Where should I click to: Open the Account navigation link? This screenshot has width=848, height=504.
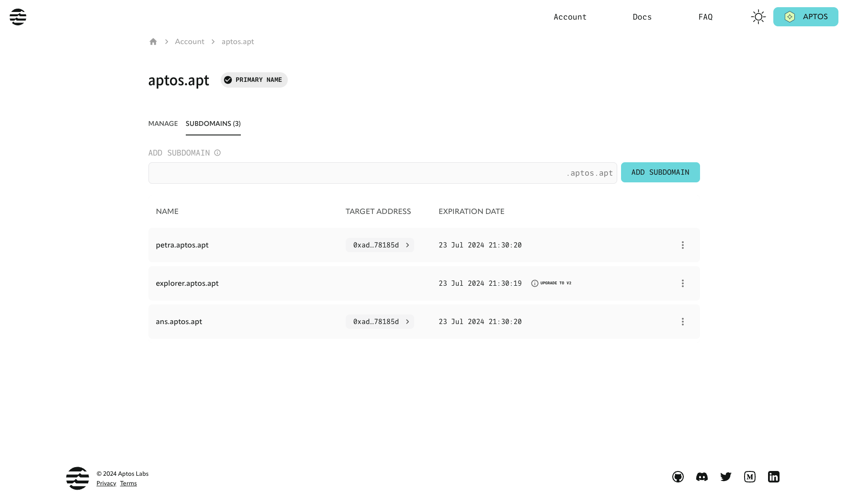coord(570,17)
